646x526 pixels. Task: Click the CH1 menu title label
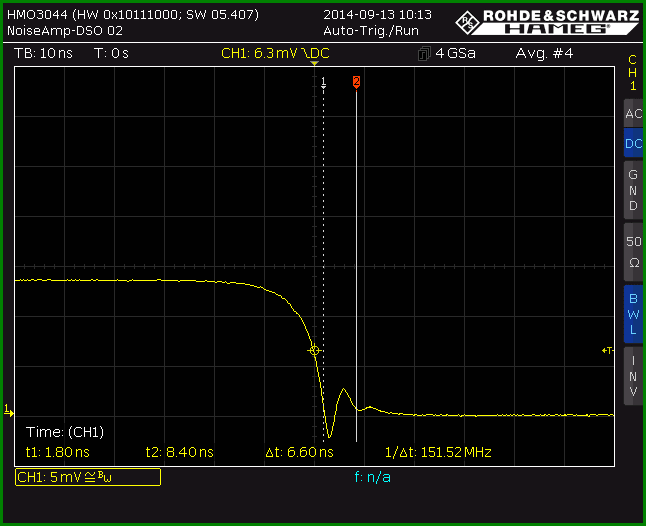tap(633, 72)
